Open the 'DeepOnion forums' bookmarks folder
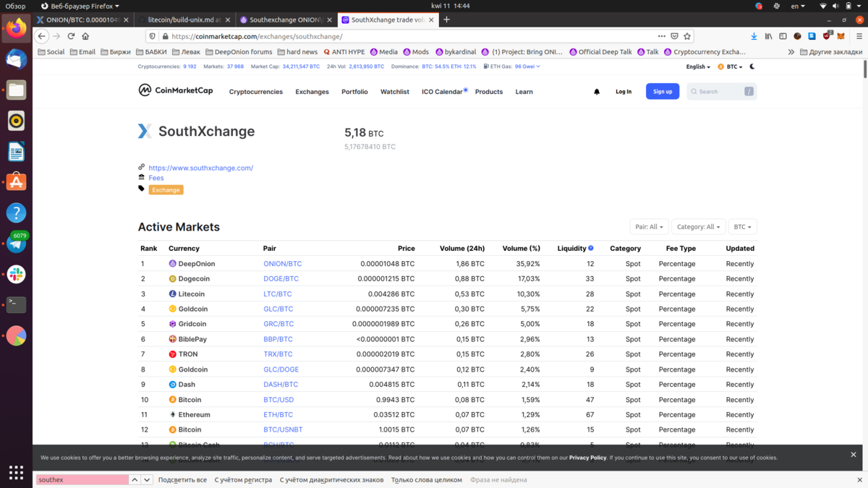Viewport: 868px width, 488px height. pyautogui.click(x=239, y=52)
